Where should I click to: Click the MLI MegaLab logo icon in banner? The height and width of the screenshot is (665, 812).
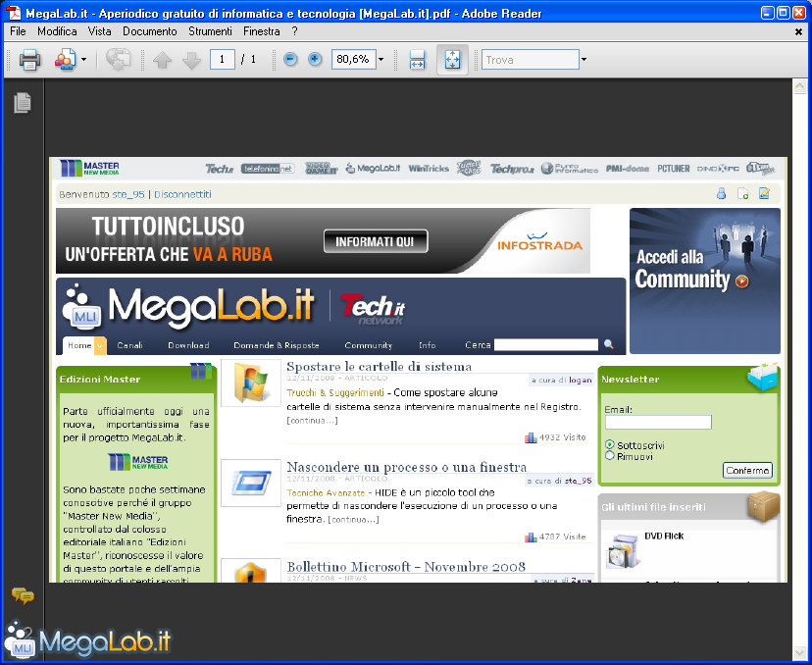pos(81,307)
